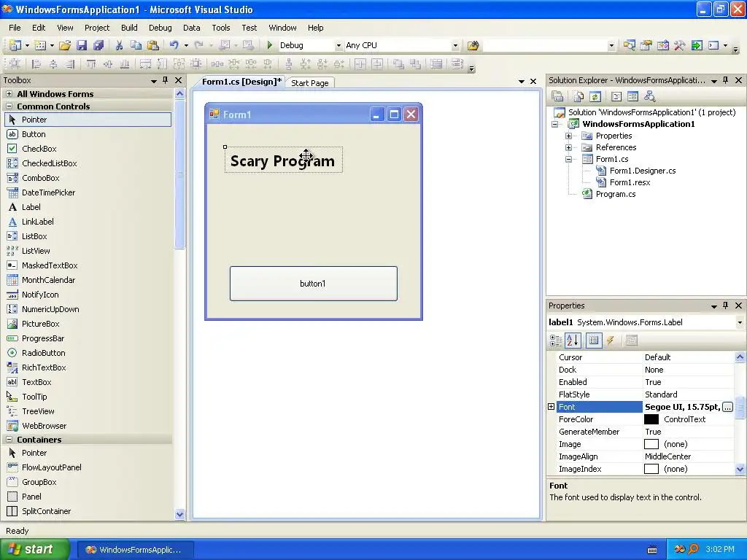
Task: Toggle Alphabetical sort in Properties panel
Action: [573, 340]
